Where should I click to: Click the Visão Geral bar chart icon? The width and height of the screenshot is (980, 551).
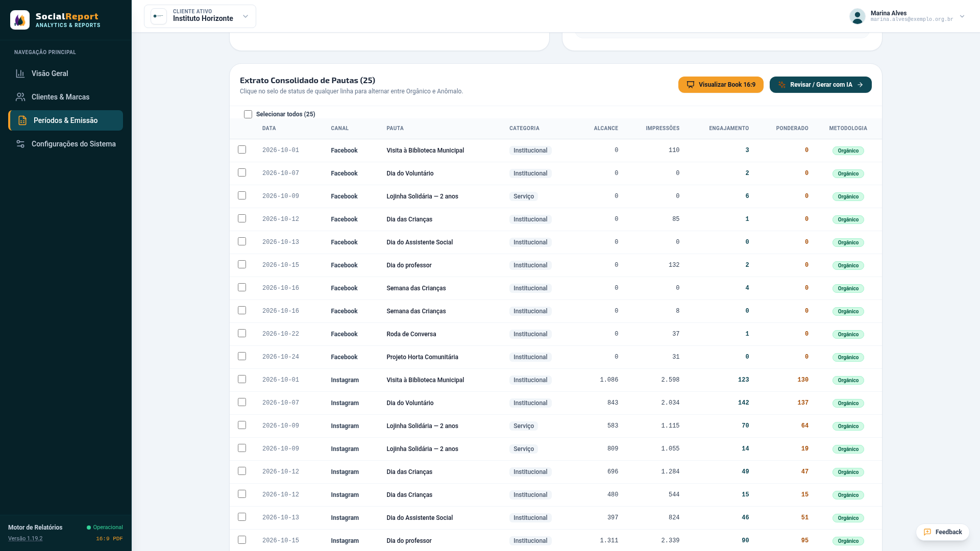point(20,73)
